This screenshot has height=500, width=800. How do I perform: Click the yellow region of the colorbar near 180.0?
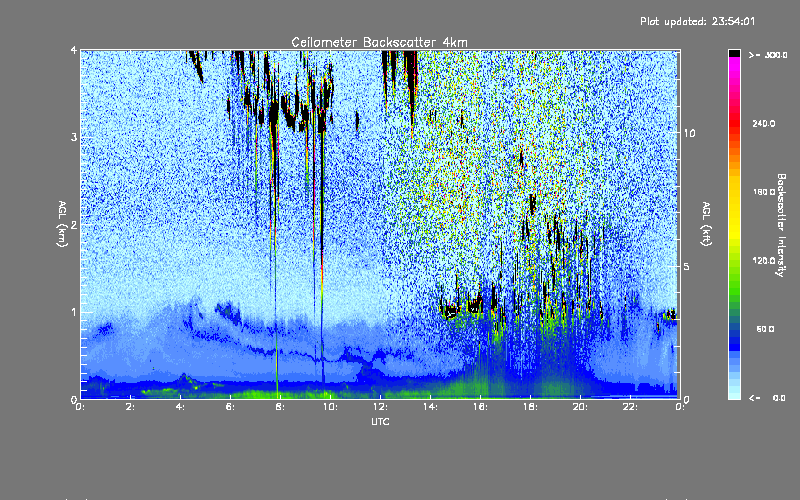click(x=734, y=192)
